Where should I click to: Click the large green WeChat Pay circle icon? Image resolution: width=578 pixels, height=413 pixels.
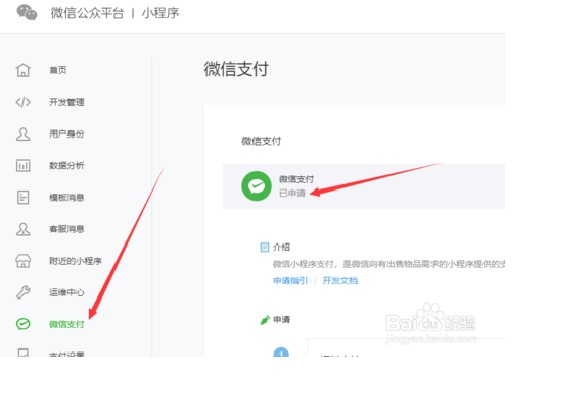[257, 186]
